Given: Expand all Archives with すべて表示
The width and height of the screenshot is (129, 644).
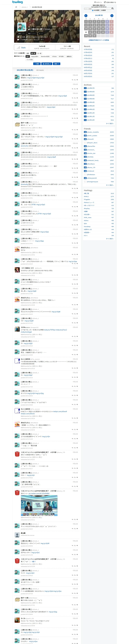Looking at the screenshot, I should click(110, 124).
